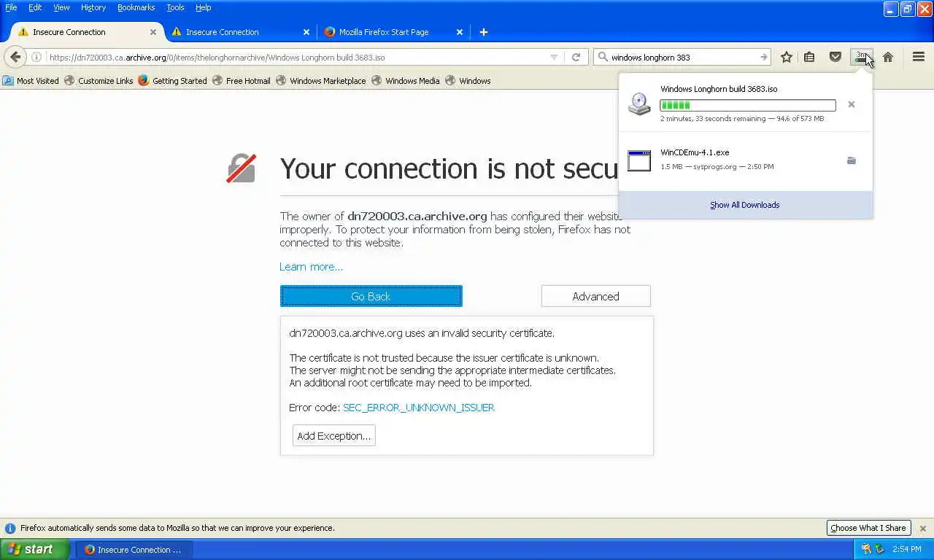The width and height of the screenshot is (934, 560).
Task: Open Windows Media bookmark
Action: coord(406,81)
